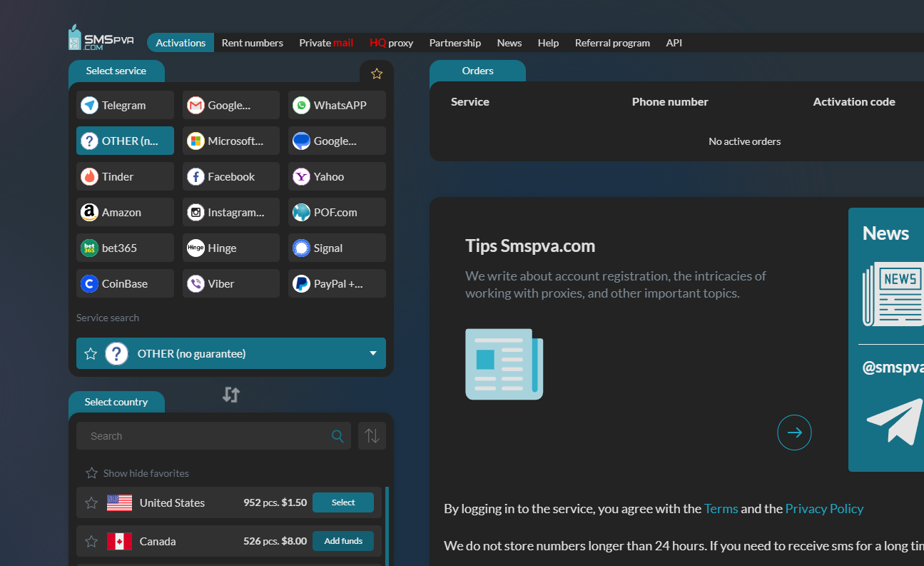
Task: Select the Viber service icon
Action: tap(196, 283)
